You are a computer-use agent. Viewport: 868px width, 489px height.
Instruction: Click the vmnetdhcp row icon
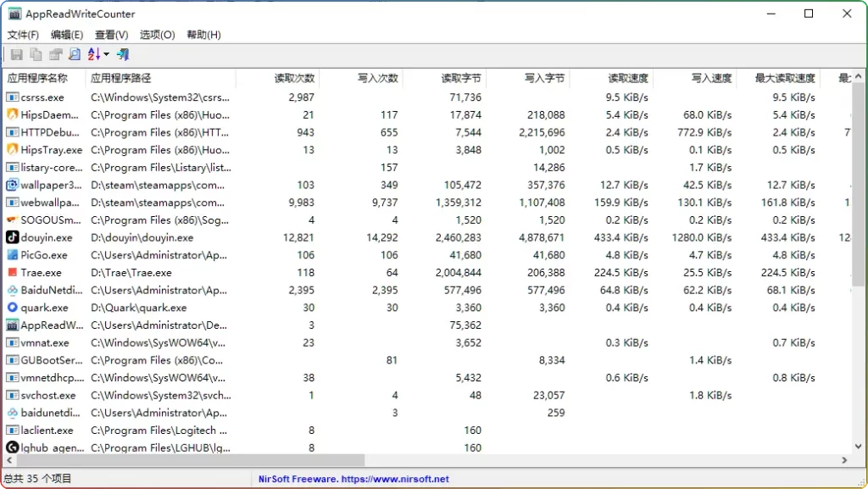tap(12, 378)
